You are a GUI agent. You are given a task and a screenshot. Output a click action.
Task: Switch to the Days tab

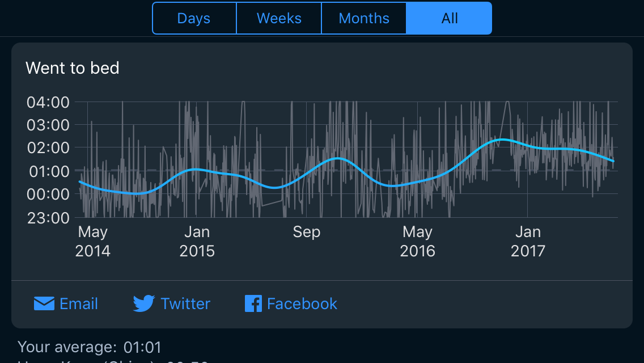pyautogui.click(x=194, y=18)
